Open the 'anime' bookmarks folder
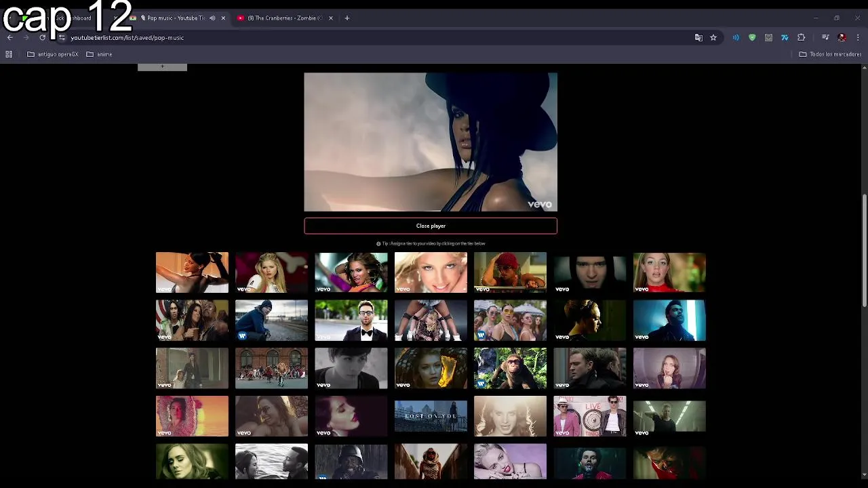 pyautogui.click(x=100, y=54)
